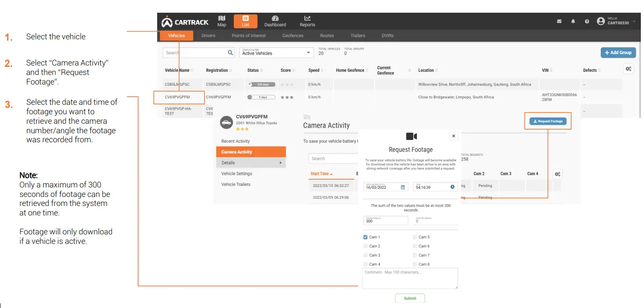This screenshot has height=308, width=644.
Task: Sort by Start Time column arrow
Action: (x=331, y=174)
